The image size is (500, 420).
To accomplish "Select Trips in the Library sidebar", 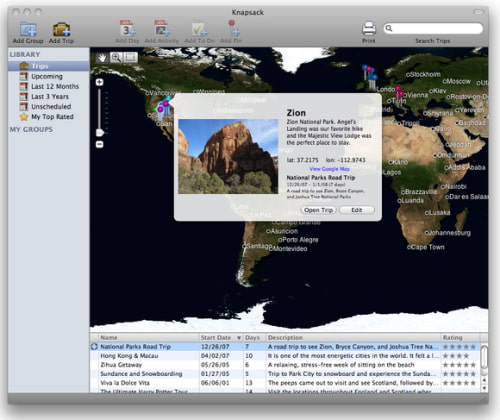I will 49,66.
